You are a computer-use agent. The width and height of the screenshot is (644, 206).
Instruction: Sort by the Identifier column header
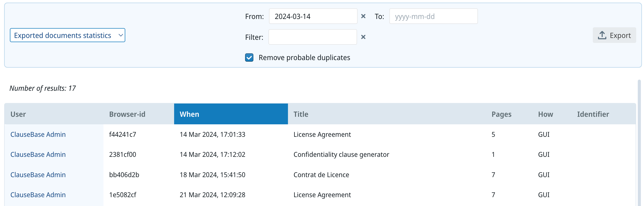[x=593, y=114]
